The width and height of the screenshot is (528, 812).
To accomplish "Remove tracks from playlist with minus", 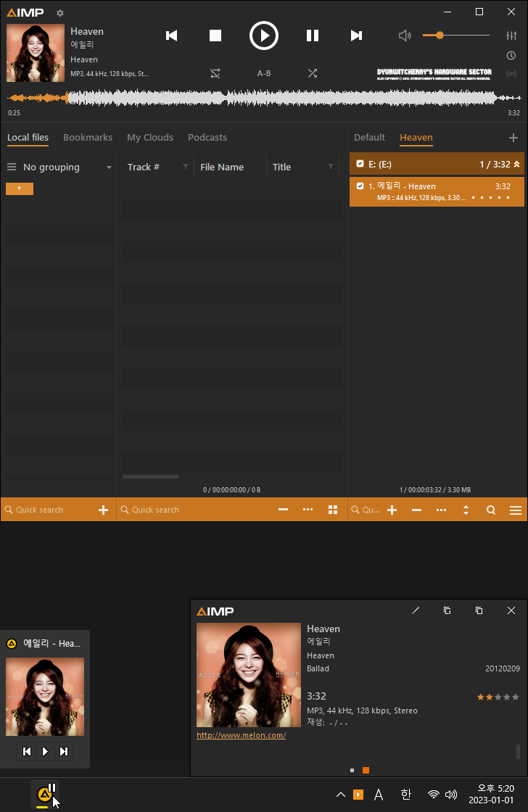I will (416, 510).
